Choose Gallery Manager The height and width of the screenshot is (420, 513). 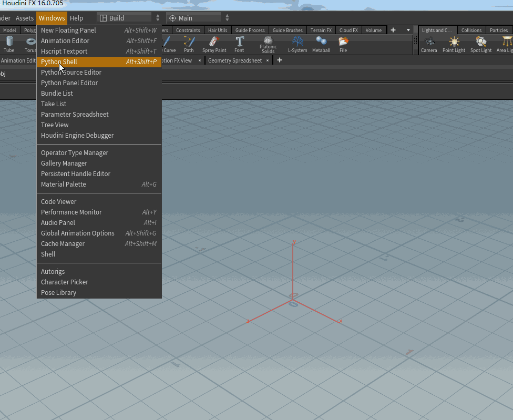tap(99, 163)
